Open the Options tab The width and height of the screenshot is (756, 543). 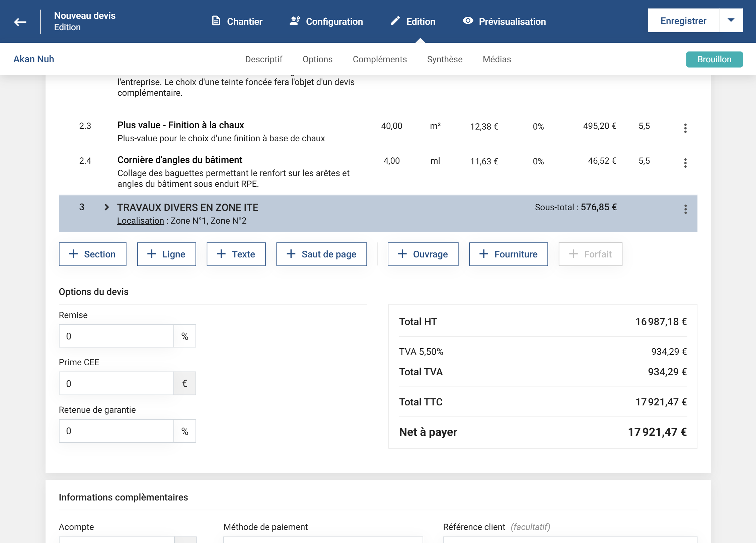coord(317,59)
